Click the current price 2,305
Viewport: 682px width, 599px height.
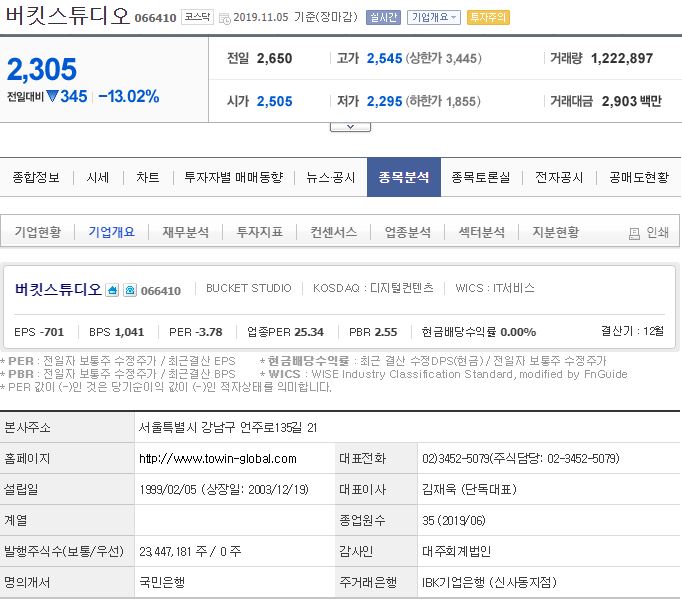[42, 70]
